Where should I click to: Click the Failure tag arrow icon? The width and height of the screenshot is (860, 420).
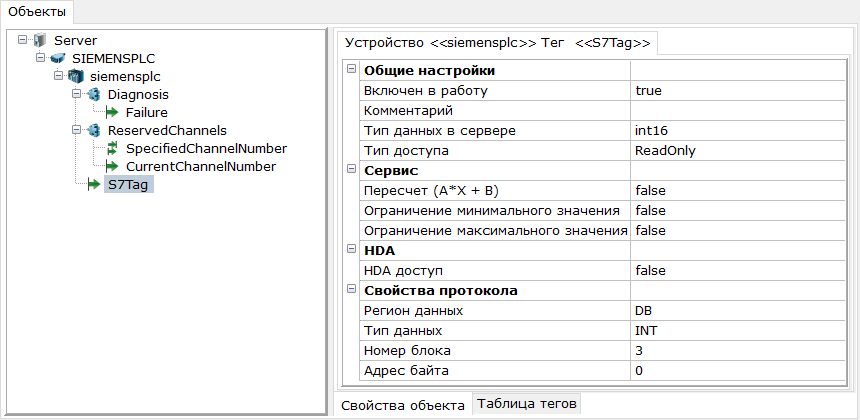(112, 113)
